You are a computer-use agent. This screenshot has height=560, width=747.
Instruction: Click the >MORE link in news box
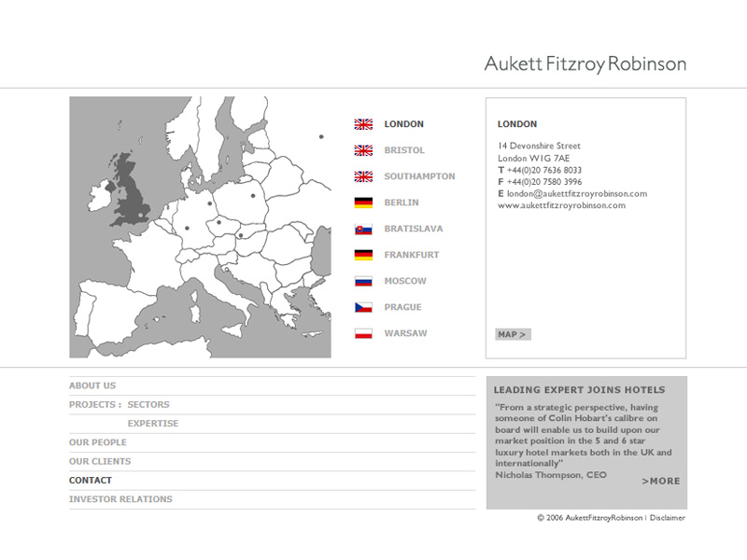pos(661,482)
